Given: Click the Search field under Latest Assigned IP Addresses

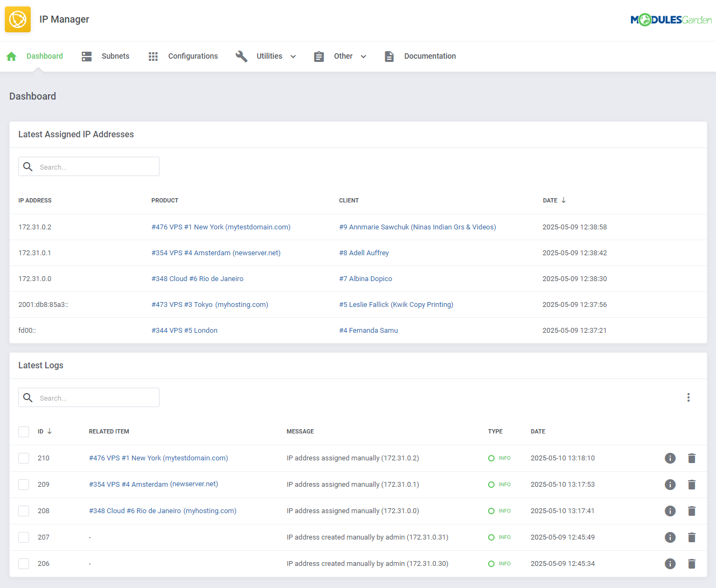Looking at the screenshot, I should coord(89,166).
